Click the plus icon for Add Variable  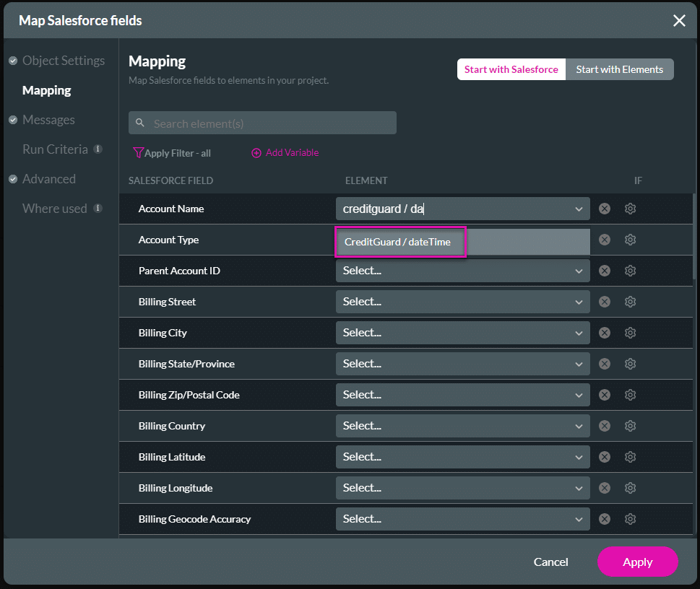pos(256,153)
